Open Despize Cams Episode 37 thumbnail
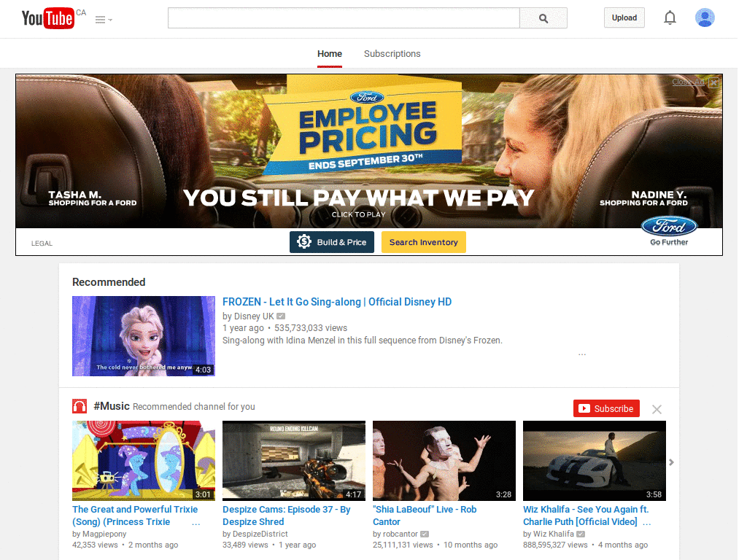 click(x=294, y=461)
